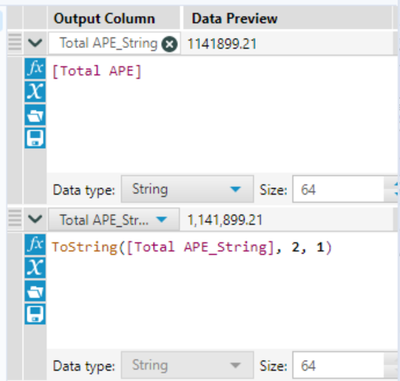Open the greyed String data type dropdown
Viewport: 400px width, 381px height.
[x=187, y=365]
